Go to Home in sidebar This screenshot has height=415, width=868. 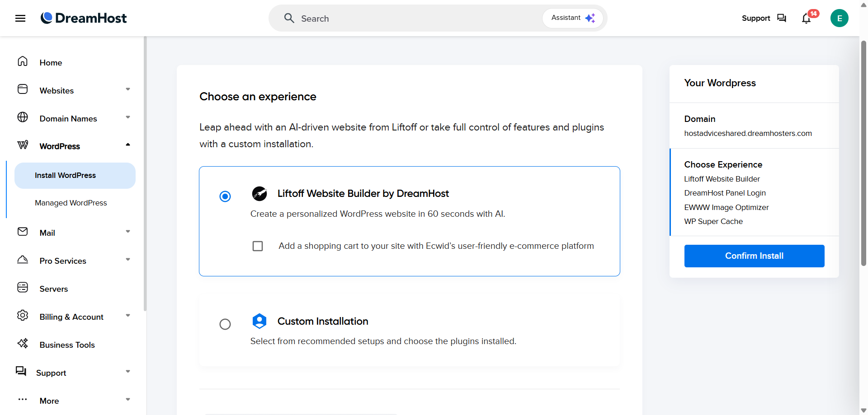coord(51,63)
